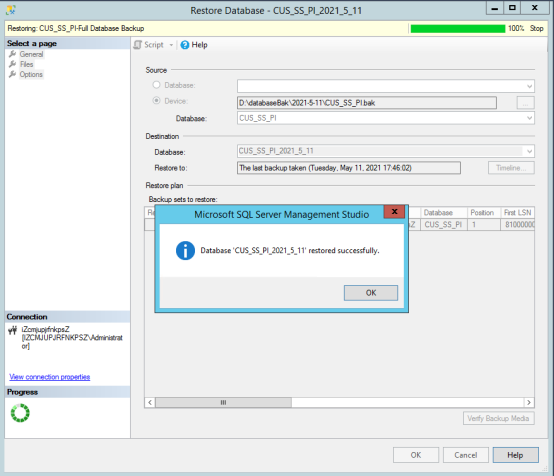Maximize the Restore Database window
This screenshot has width=554, height=476.
[x=512, y=8]
